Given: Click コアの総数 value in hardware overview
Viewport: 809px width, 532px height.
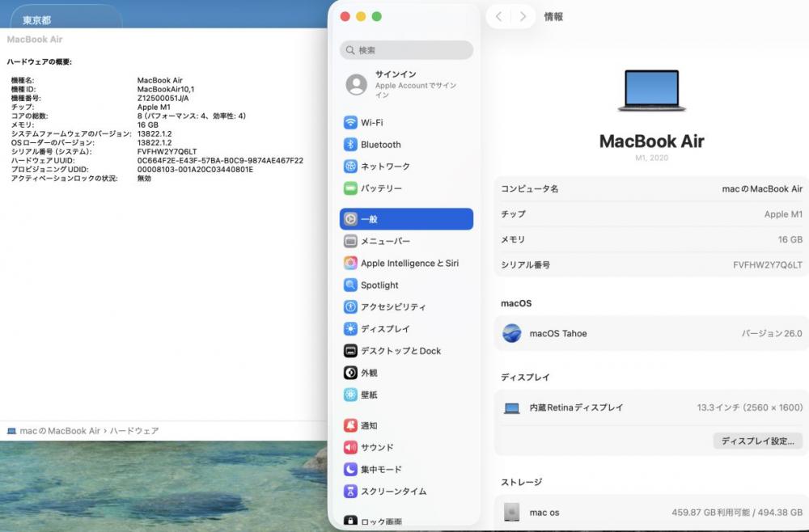Looking at the screenshot, I should (192, 116).
